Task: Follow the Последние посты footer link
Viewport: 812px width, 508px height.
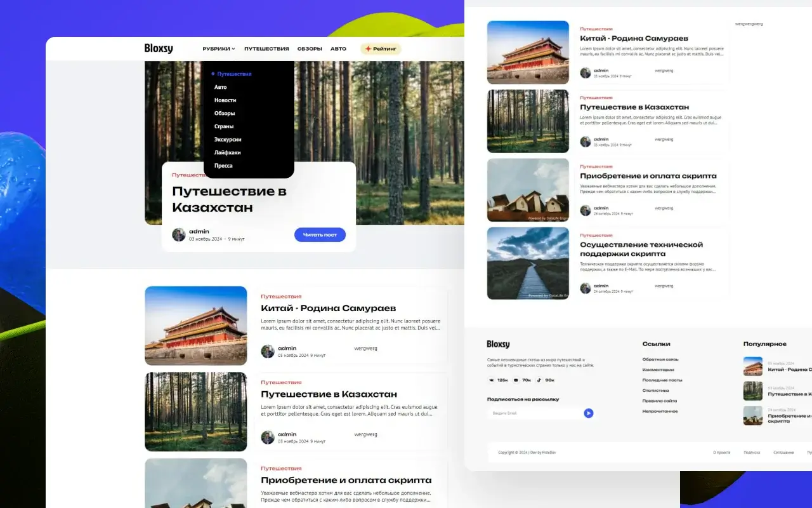Action: click(662, 380)
